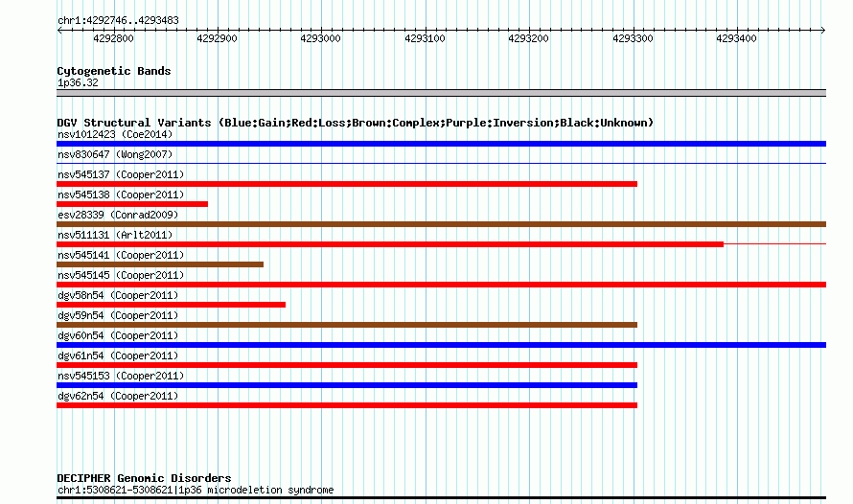Image resolution: width=853 pixels, height=504 pixels.
Task: Click the 4293400 ruler position
Action: (736, 38)
